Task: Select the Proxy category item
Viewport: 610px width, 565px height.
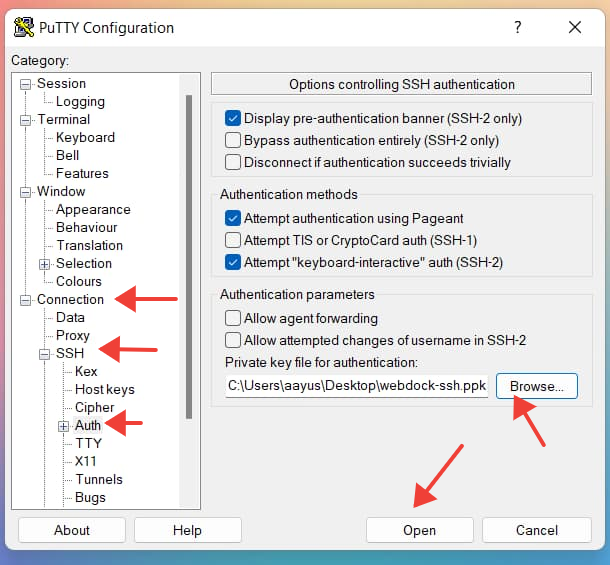Action: click(x=72, y=335)
